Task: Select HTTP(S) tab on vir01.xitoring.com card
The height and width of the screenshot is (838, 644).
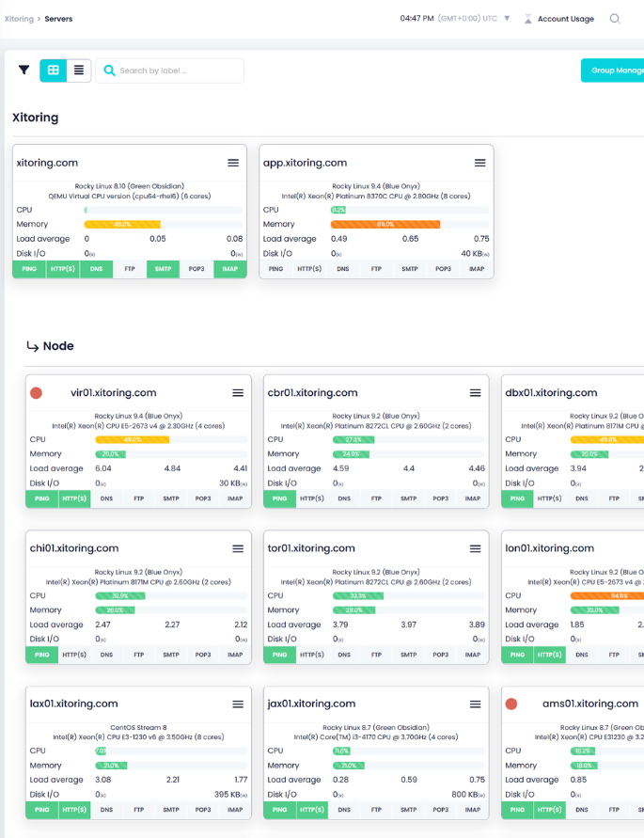Action: 74,498
